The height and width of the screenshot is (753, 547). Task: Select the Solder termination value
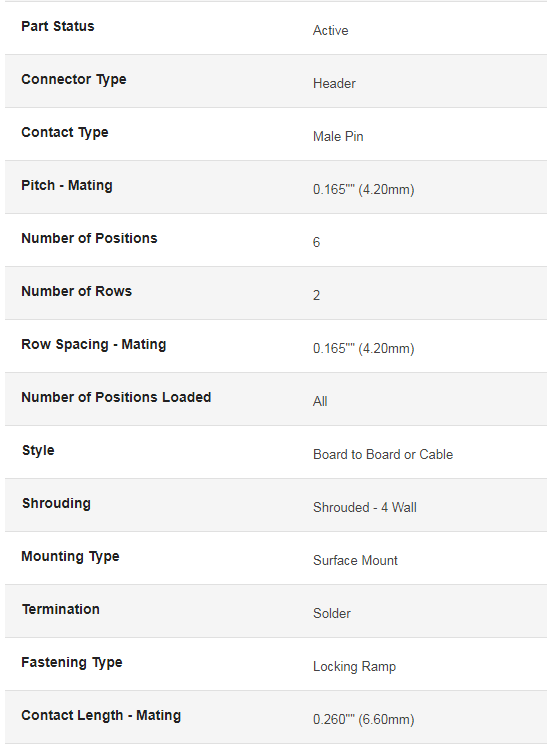(x=332, y=613)
